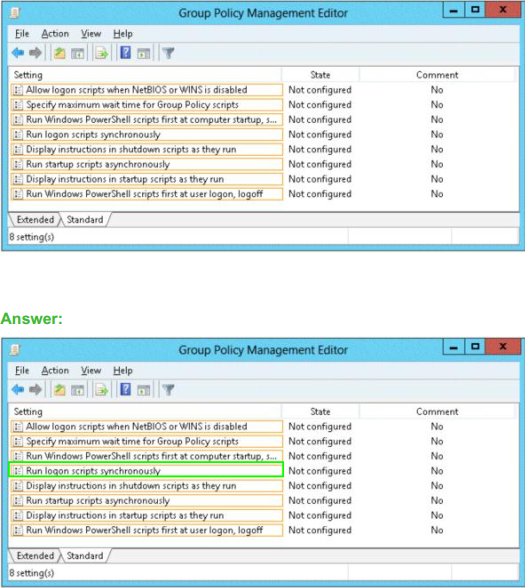Click the Export List icon in the upper window
Viewport: 525px width, 588px height.
coord(101,53)
